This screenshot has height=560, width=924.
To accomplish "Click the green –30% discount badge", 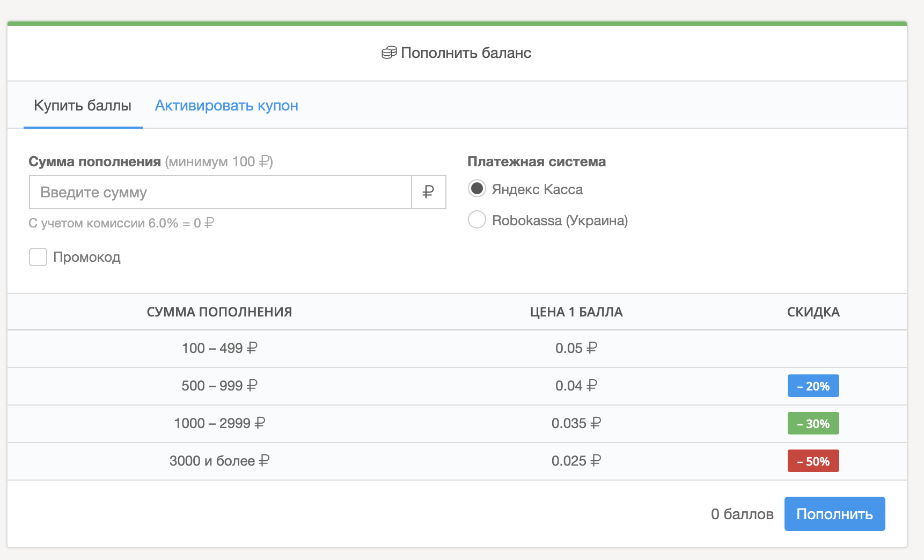I will pos(813,423).
